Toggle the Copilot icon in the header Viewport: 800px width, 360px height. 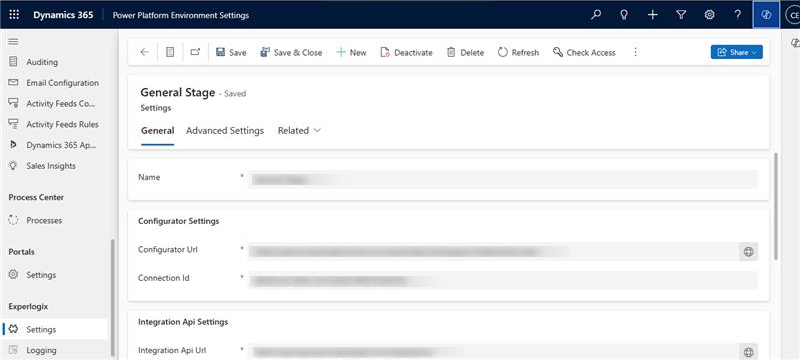click(766, 15)
